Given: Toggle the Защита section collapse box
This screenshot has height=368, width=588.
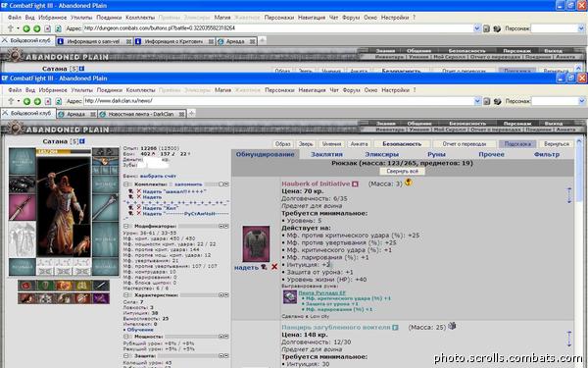Looking at the screenshot, I should coord(126,355).
